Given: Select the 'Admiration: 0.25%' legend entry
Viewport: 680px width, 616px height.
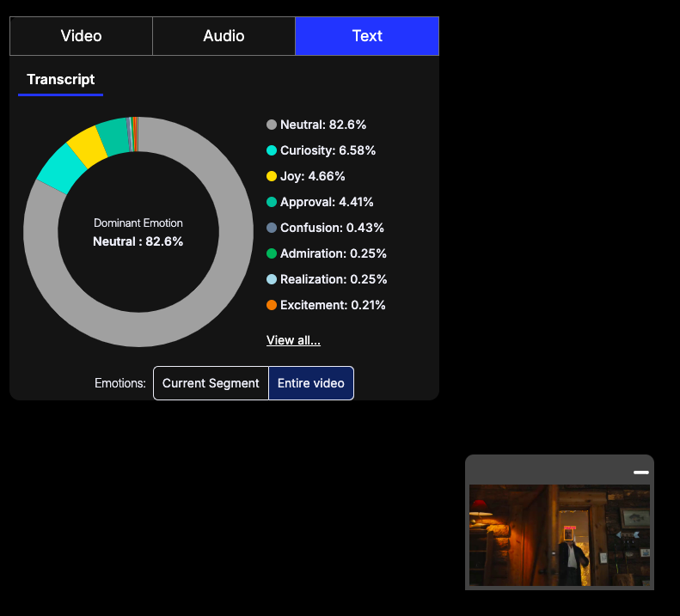Looking at the screenshot, I should pos(327,253).
